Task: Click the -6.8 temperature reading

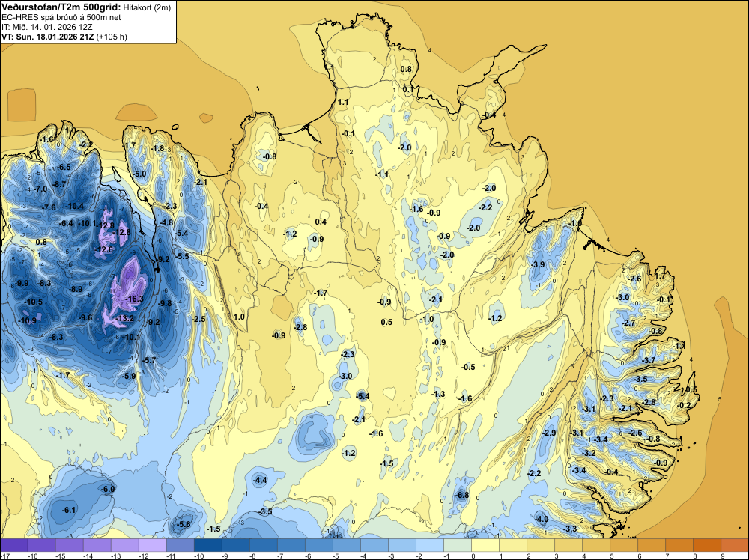Action: pos(462,495)
